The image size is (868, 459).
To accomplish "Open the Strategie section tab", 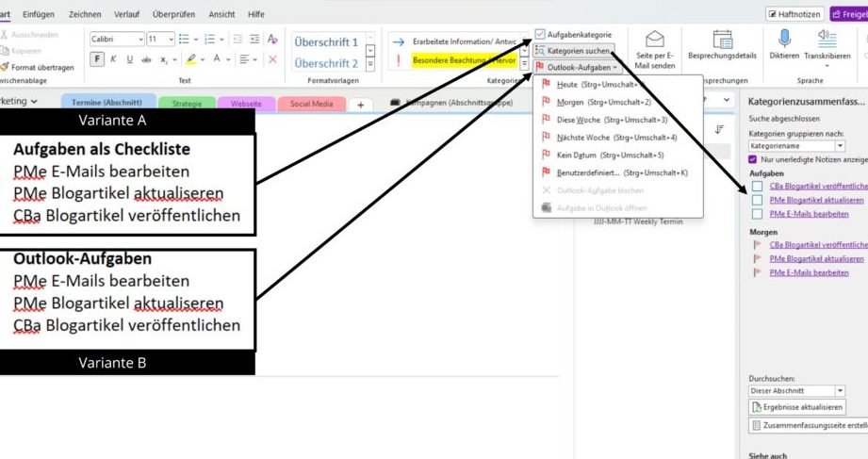I will [x=187, y=104].
